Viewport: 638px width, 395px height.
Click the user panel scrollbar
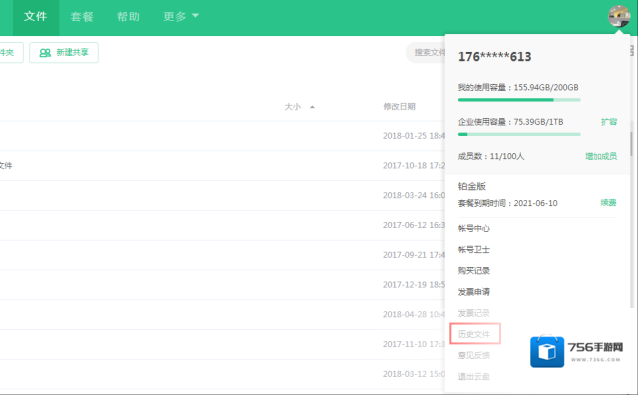(631, 144)
